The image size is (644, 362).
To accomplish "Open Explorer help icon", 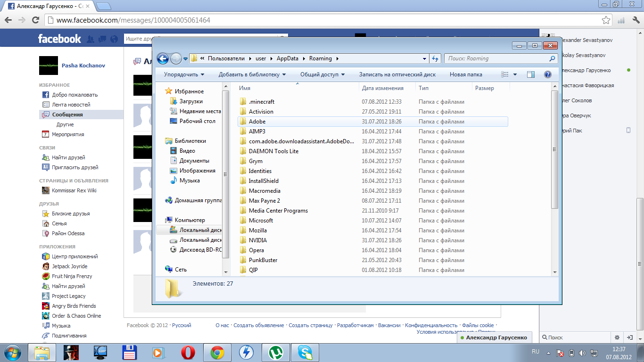I will click(x=547, y=74).
